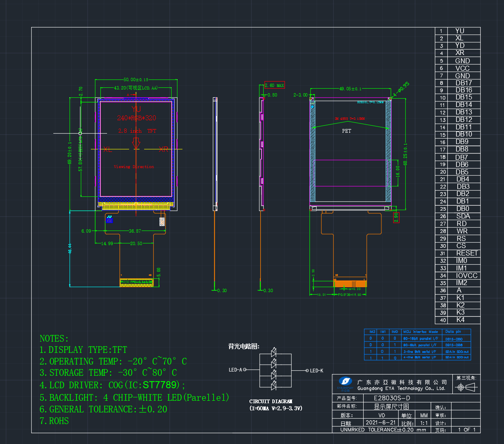Click the EYA company logo in title block

point(345,382)
